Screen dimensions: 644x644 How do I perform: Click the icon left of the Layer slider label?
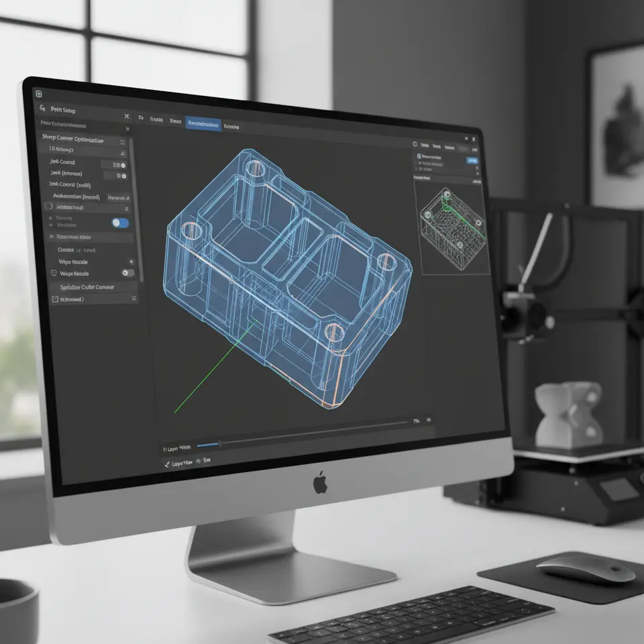click(x=165, y=449)
